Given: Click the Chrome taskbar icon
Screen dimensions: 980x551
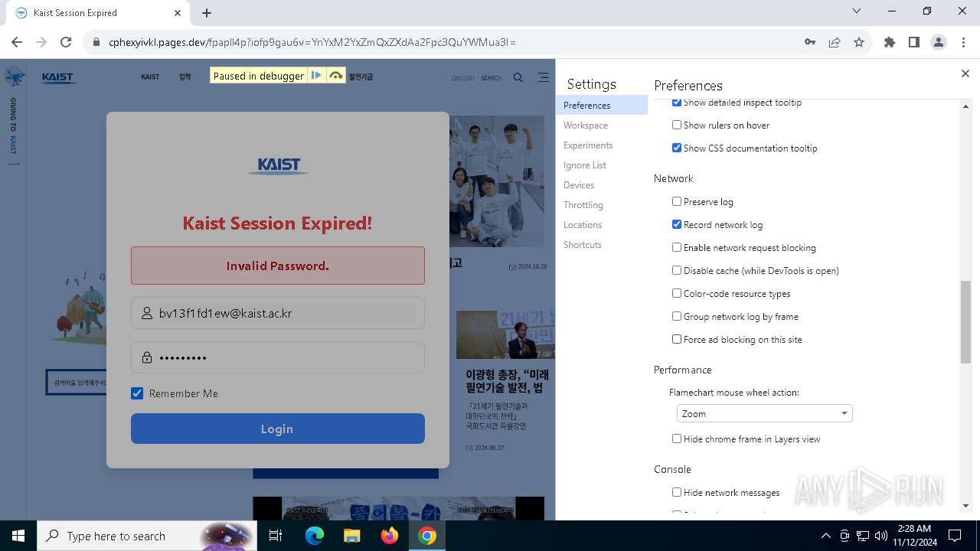Looking at the screenshot, I should pos(427,536).
